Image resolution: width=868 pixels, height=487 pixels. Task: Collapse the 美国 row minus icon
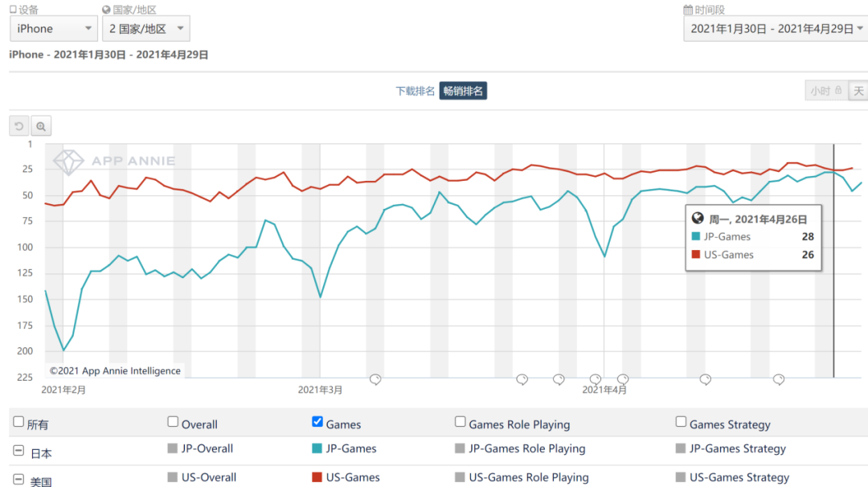click(18, 480)
